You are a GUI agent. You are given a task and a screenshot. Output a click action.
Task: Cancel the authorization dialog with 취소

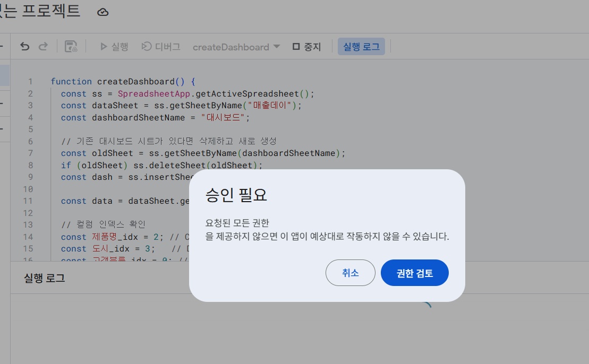(x=351, y=273)
